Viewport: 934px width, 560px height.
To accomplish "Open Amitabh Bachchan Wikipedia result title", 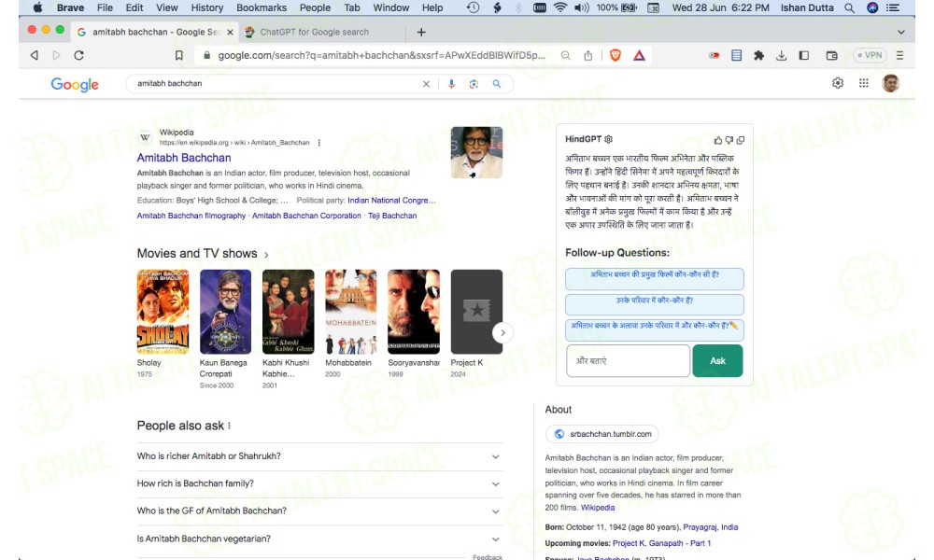I will (x=184, y=158).
